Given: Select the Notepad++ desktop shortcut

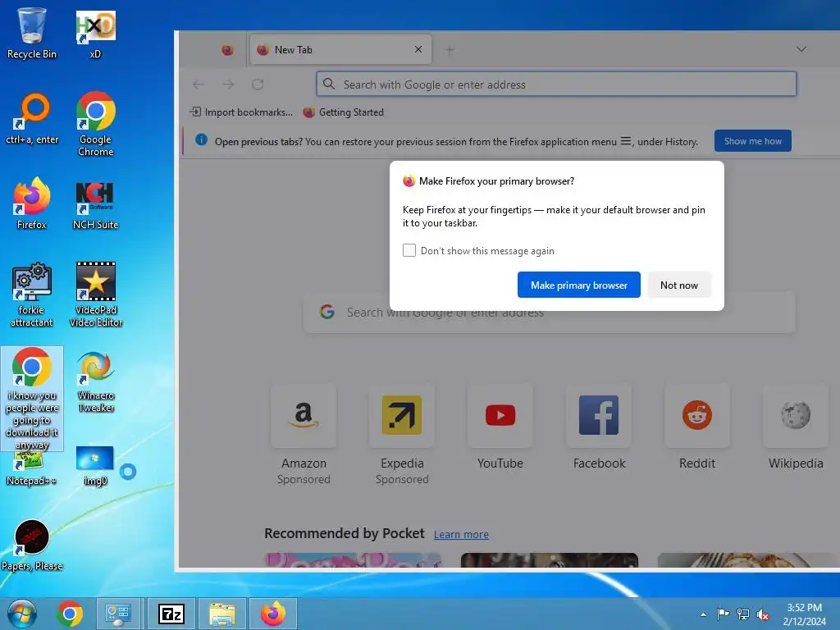Looking at the screenshot, I should [32, 469].
